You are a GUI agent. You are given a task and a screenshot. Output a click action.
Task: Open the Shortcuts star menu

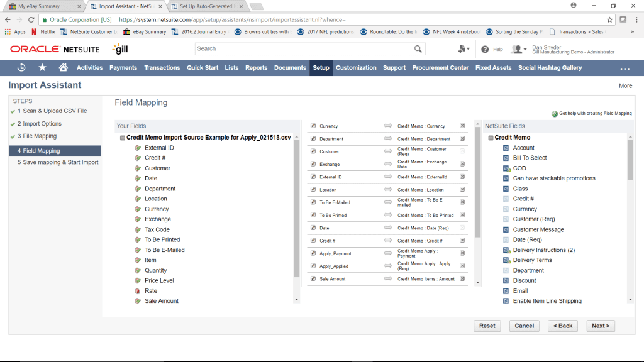(42, 68)
